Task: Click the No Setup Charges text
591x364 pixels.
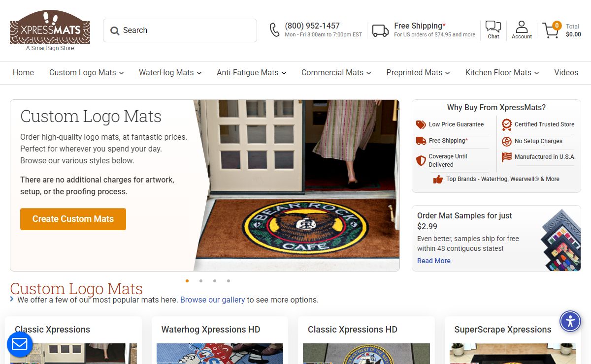Action: [x=538, y=141]
